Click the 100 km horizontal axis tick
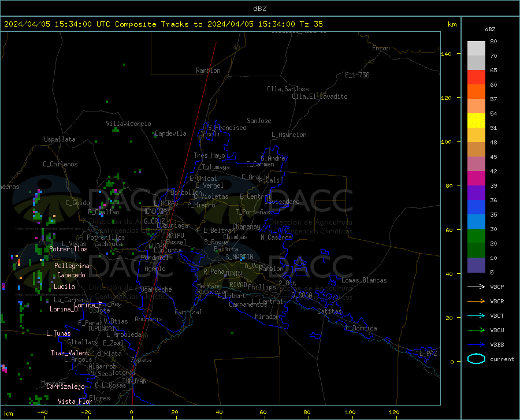 [x=350, y=412]
